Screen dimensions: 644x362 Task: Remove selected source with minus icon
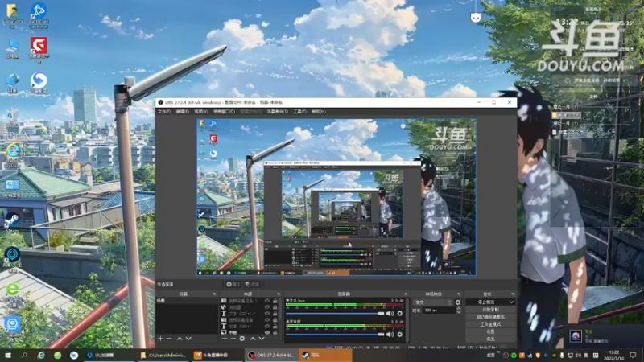(233, 339)
